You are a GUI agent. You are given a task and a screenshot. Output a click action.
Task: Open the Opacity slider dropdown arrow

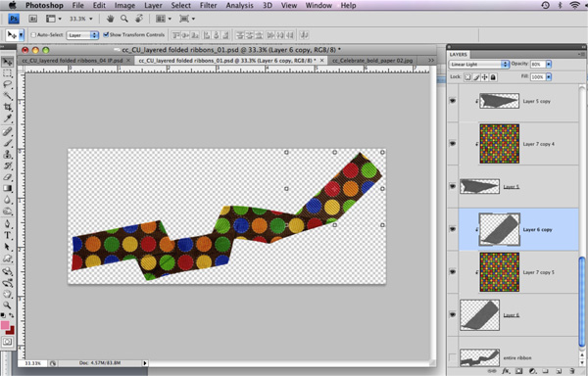[x=549, y=65]
